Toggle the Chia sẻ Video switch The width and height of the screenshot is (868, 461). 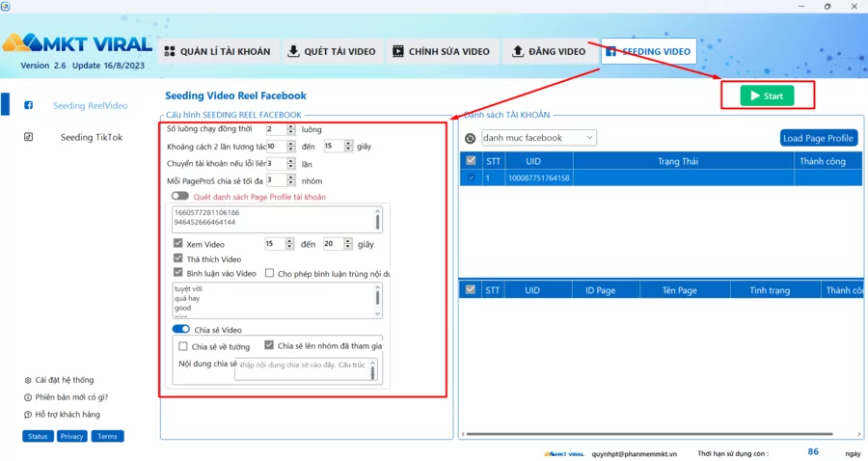pyautogui.click(x=181, y=329)
